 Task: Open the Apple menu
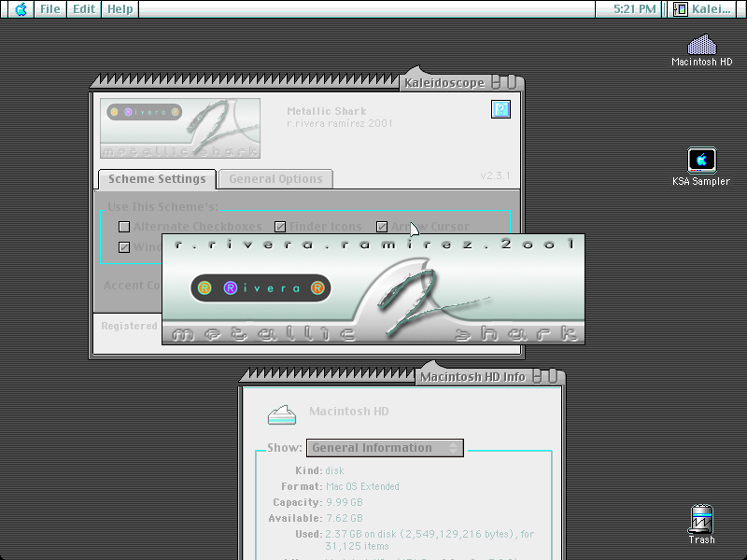[21, 9]
